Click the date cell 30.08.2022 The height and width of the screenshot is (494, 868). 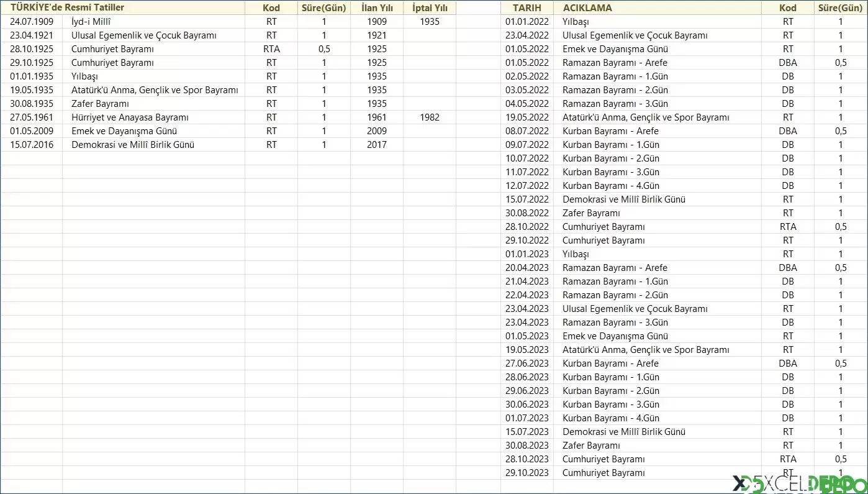click(527, 213)
